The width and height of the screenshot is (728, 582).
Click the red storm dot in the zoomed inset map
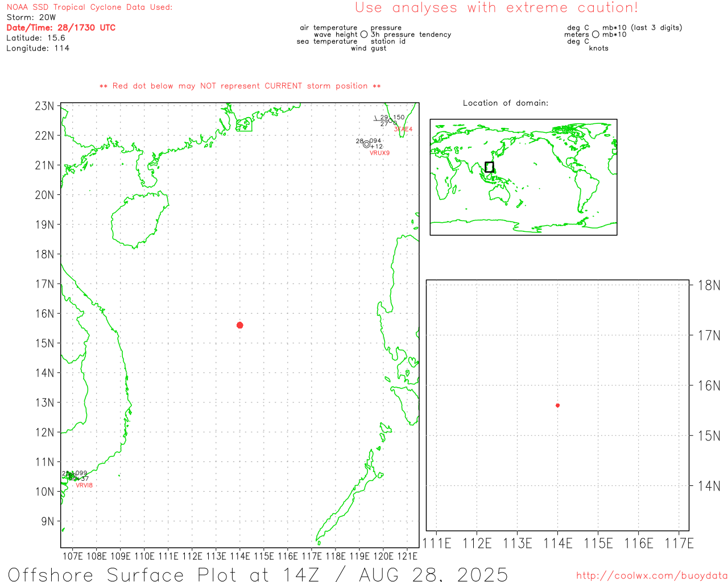(557, 405)
